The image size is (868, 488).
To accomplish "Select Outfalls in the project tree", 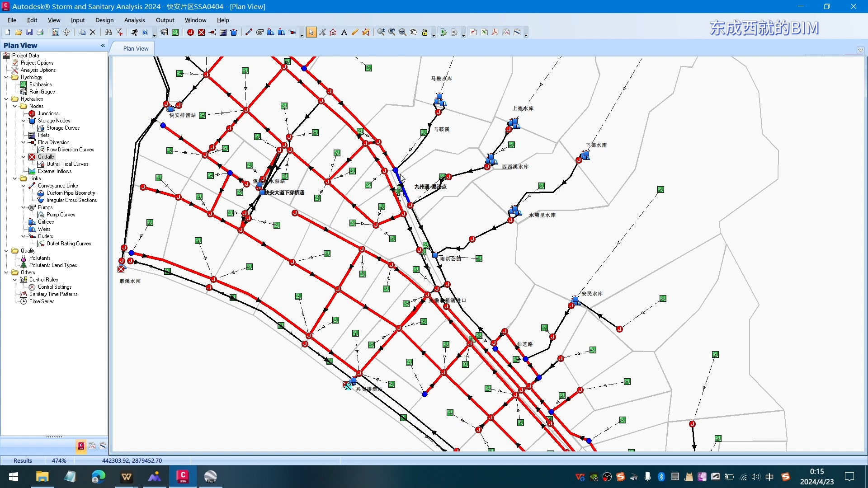I will point(46,157).
